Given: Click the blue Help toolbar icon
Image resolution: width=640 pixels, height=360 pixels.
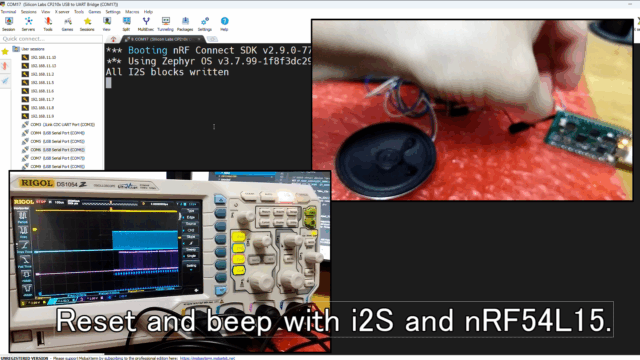Looking at the screenshot, I should (224, 24).
